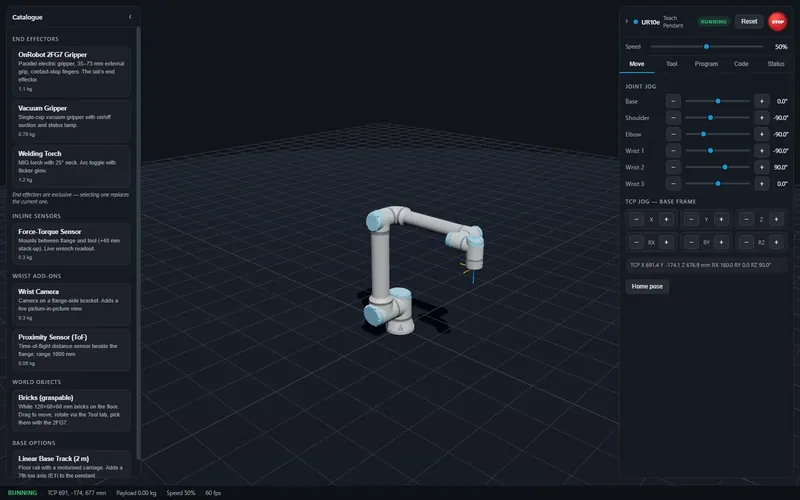Click the red emergency STOP button
800x500 pixels.
(778, 21)
